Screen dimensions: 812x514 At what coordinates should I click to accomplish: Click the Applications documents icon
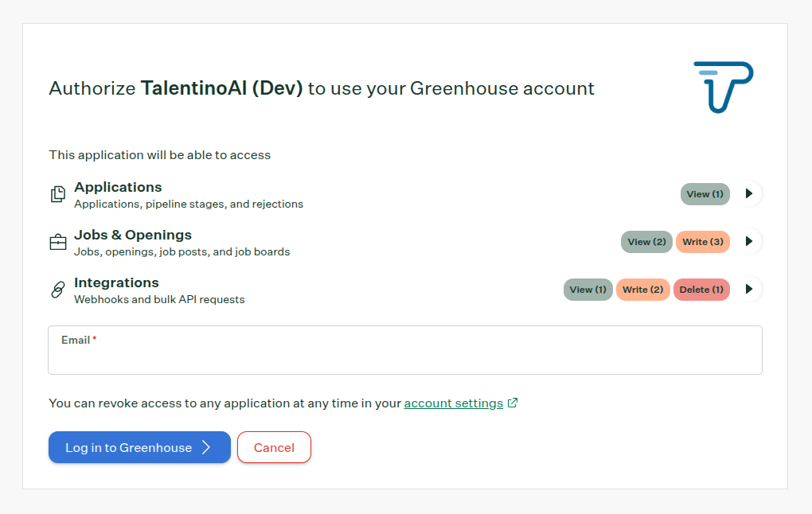coord(58,194)
